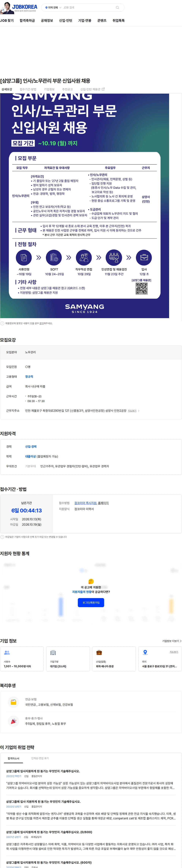
Task: Open the 2022년 상반기 essay entry title
Action: click(43, 802)
